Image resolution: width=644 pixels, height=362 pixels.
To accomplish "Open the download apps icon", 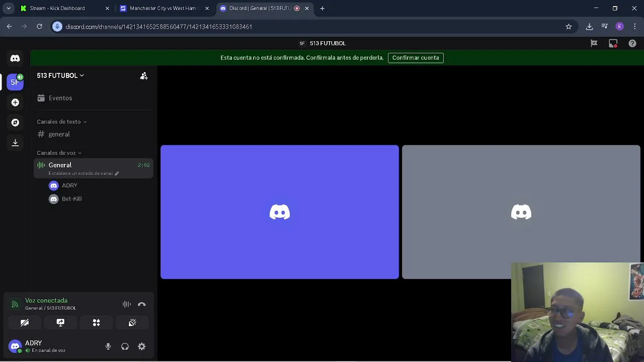I will 15,143.
